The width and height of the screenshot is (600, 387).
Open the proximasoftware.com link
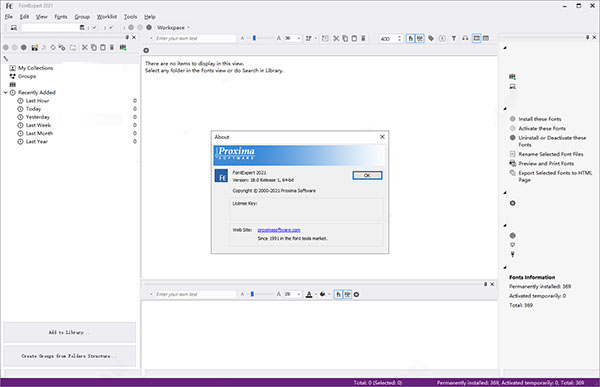(279, 230)
